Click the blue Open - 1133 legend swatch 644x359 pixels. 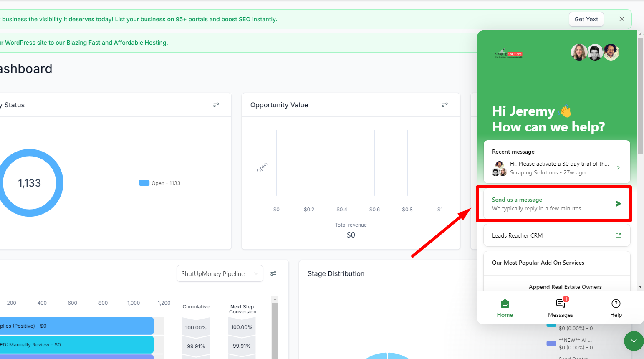pos(144,183)
